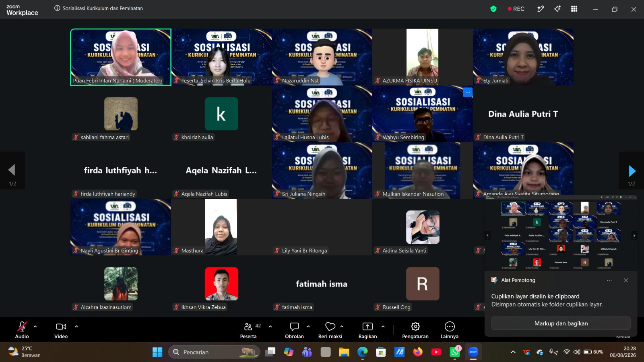Click the 'Mulkan Iskandar Nasution' name label
The height and width of the screenshot is (362, 644).
click(413, 194)
